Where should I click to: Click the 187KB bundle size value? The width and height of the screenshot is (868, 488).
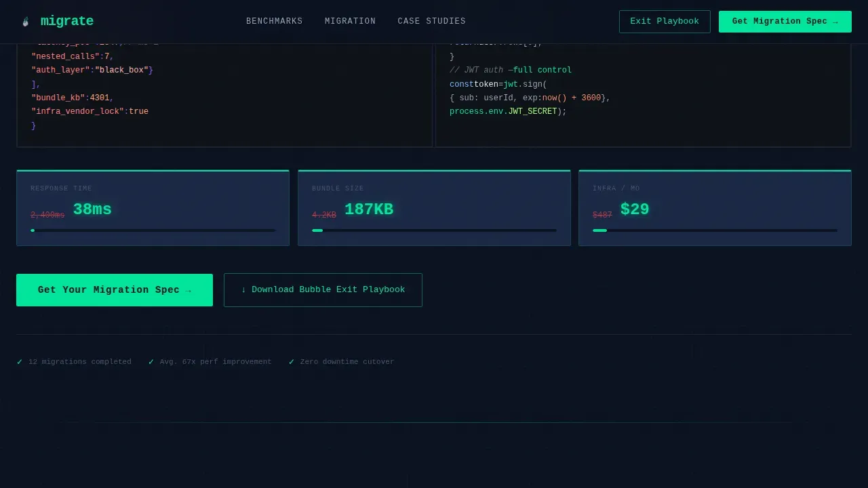(369, 209)
